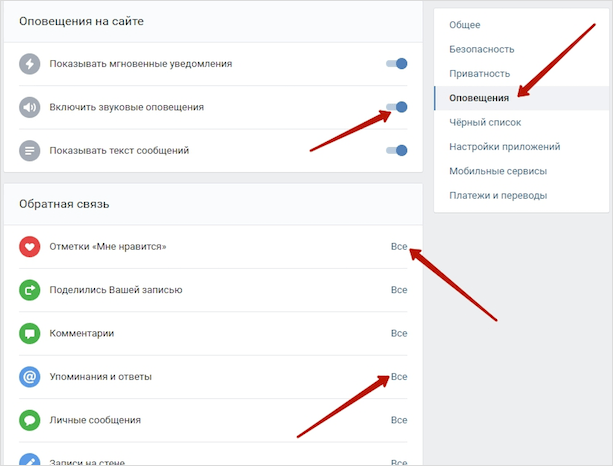Click the Личные сообщения label
The width and height of the screenshot is (613, 466).
coord(95,420)
